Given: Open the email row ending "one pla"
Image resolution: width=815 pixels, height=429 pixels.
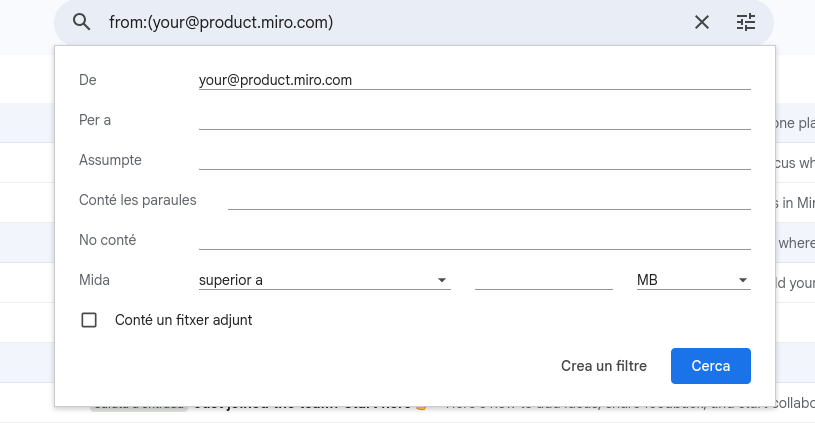Looking at the screenshot, I should tap(795, 123).
